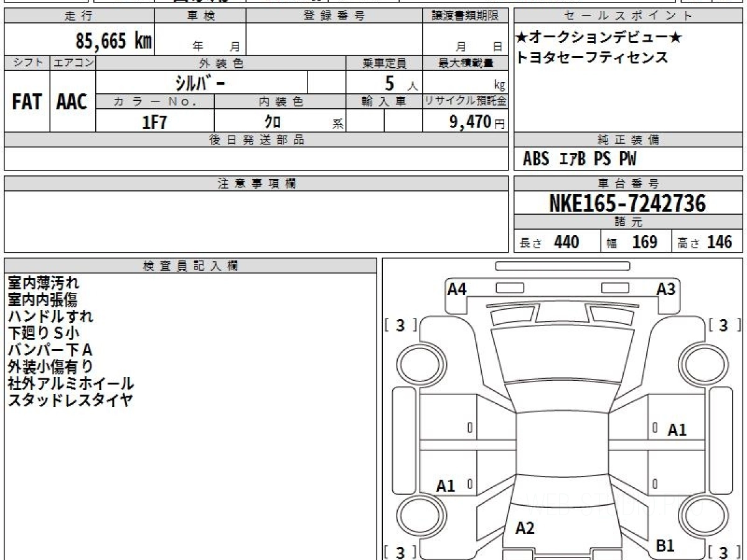The height and width of the screenshot is (560, 747).
Task: Click the A3 damage mark on diagram
Action: 666,289
